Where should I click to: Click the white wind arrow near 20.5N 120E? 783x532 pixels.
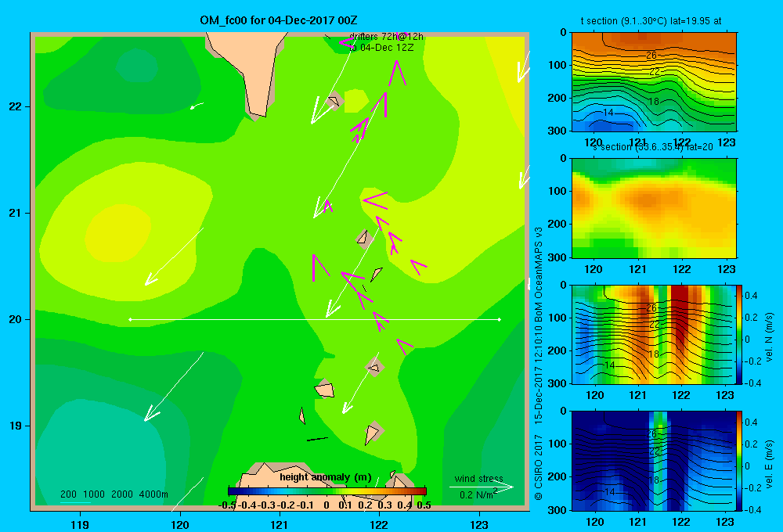pos(174,257)
